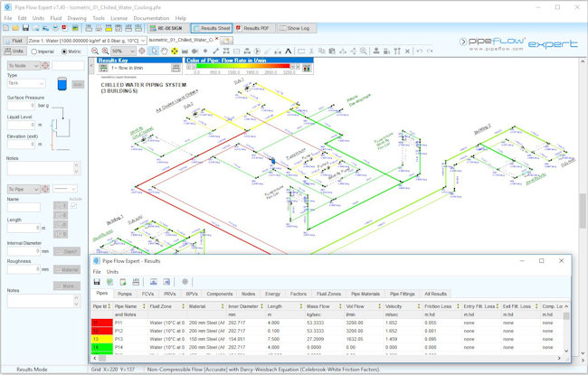
Task: Click the draw pipe diagonal line tool
Action: click(x=215, y=51)
